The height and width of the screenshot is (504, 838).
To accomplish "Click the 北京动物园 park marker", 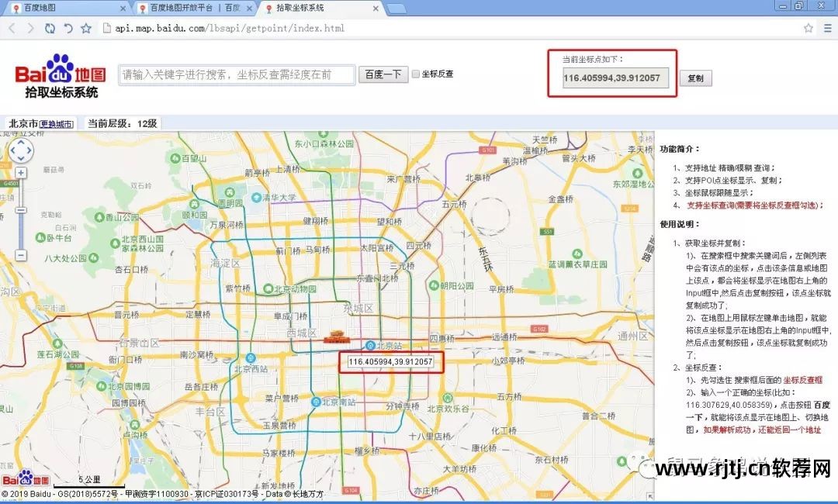I will click(268, 289).
